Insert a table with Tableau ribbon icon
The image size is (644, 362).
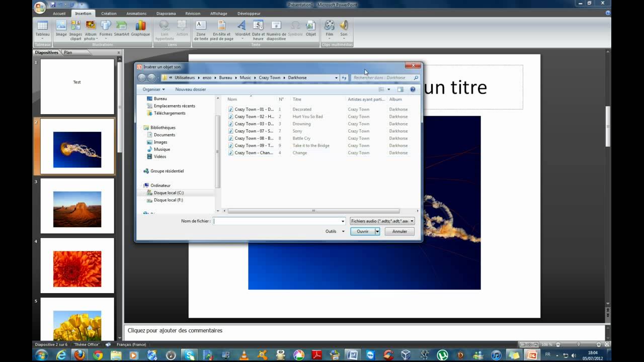click(42, 29)
